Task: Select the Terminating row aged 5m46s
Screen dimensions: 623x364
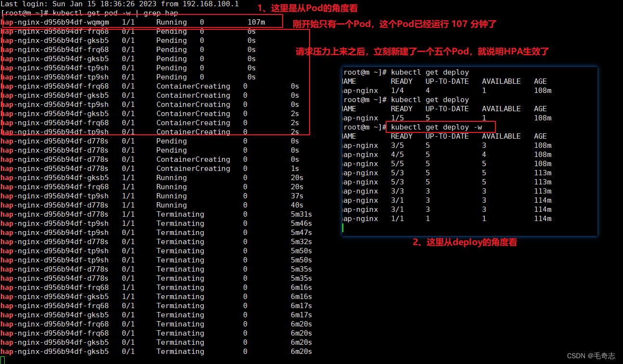Action: tap(156, 223)
